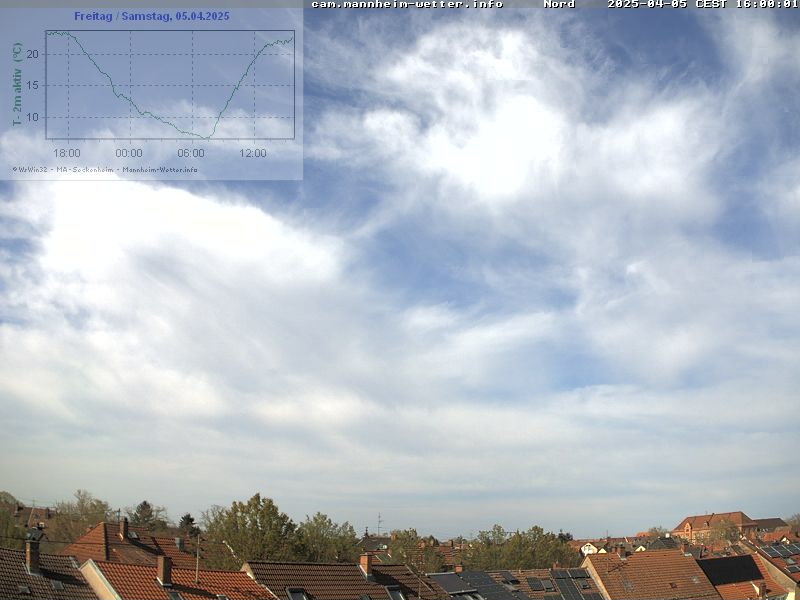
Task: Click the 00:00 label on chart axis
Action: (x=129, y=153)
